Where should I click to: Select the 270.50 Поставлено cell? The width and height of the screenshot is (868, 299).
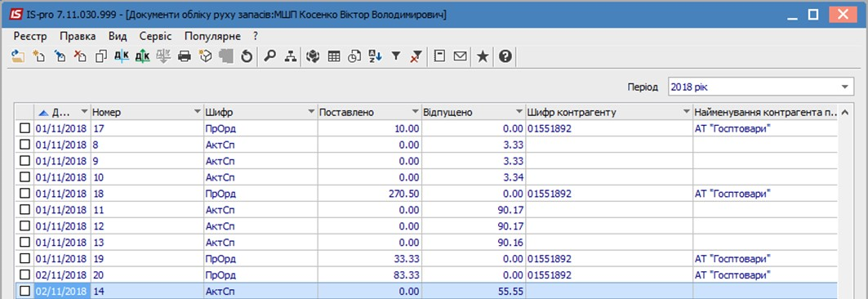[370, 194]
